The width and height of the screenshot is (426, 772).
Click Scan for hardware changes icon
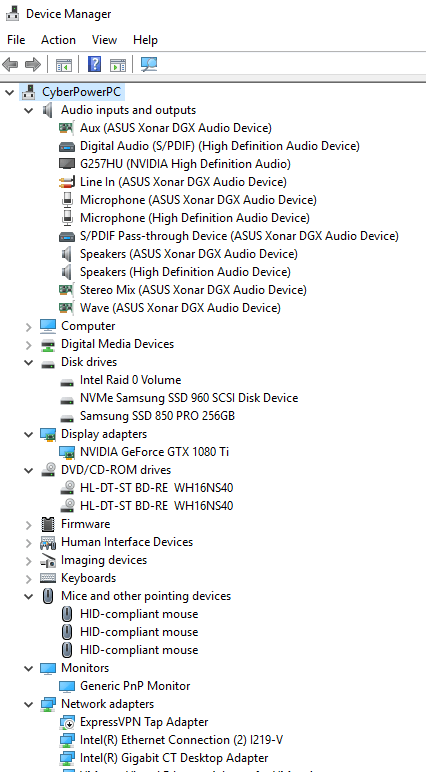(x=149, y=64)
